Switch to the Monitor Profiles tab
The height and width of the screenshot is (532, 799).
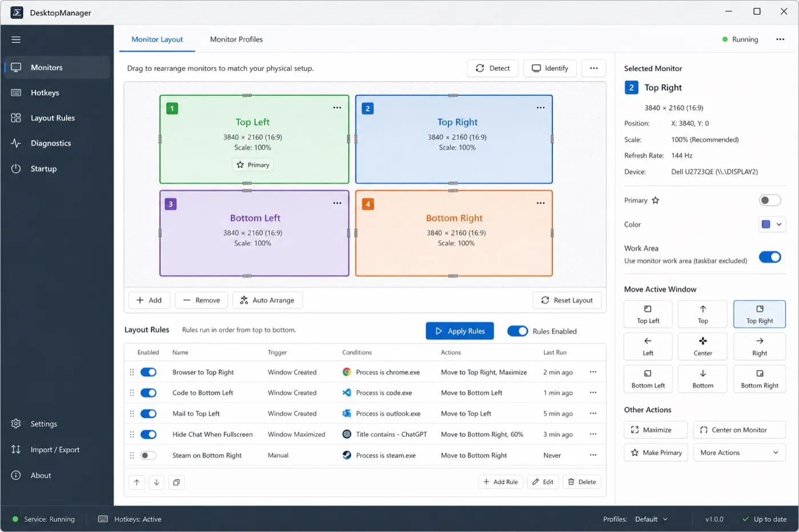click(236, 39)
